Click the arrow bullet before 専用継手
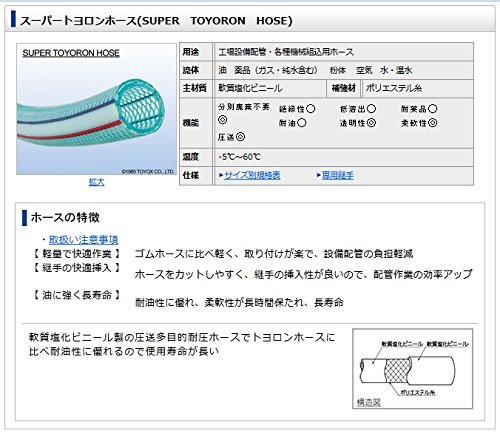500x436 pixels. pos(319,175)
